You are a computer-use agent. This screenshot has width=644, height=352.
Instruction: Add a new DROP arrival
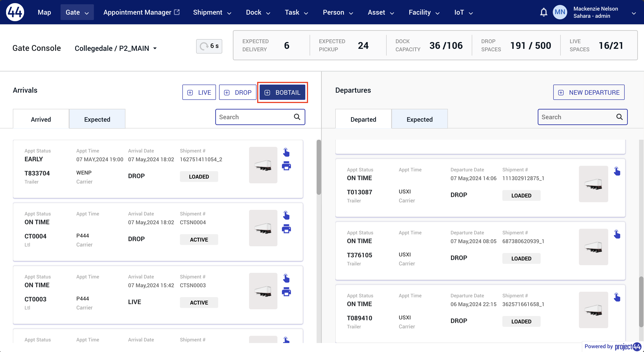(238, 92)
